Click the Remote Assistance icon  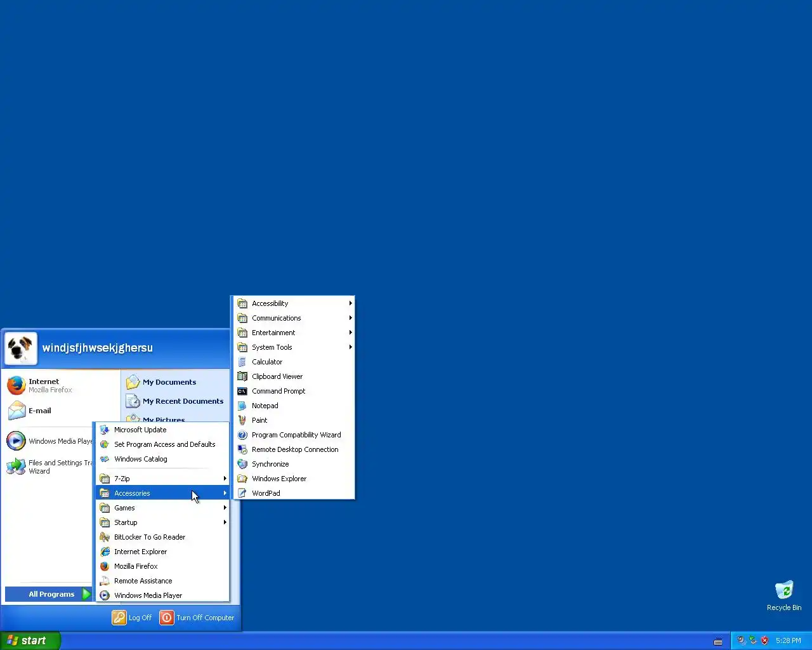point(105,581)
